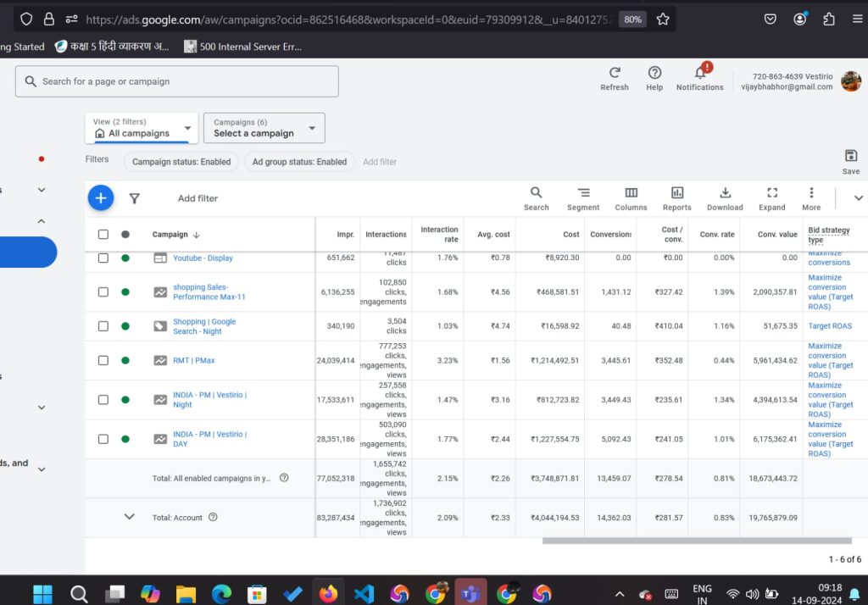Viewport: 868px width, 605px height.
Task: Sort by Cost column header
Action: point(570,235)
